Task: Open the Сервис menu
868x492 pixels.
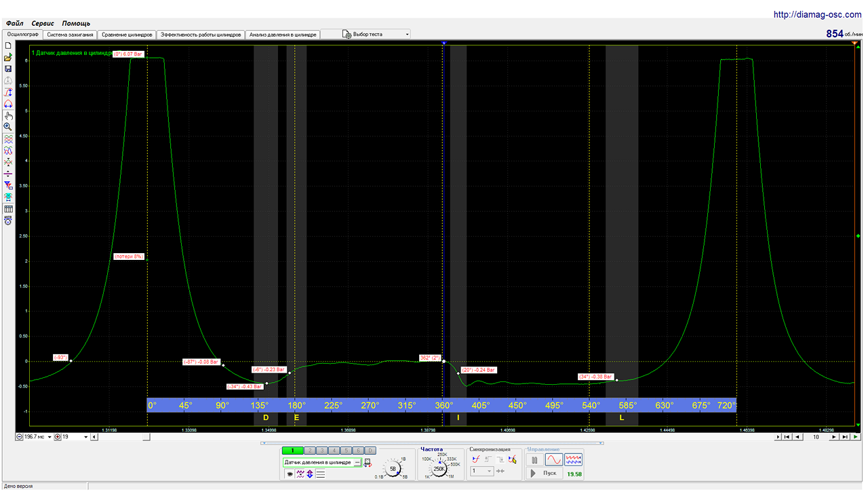Action: point(43,23)
